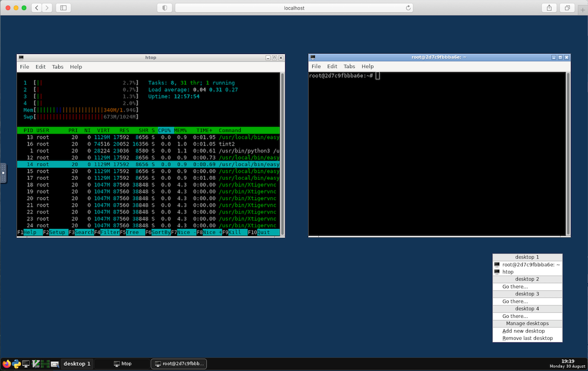Open Help menu in htop window

(76, 67)
